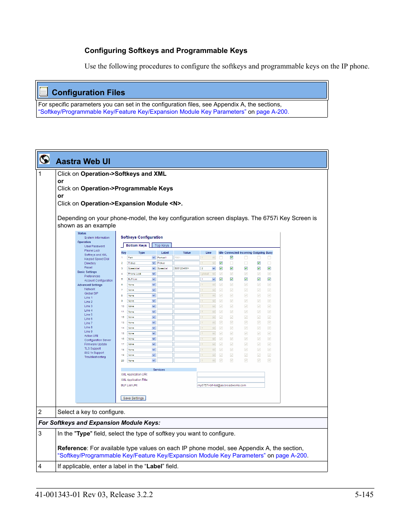The width and height of the screenshot is (411, 532).
Task: Open System Information in sidebar
Action: [97, 238]
